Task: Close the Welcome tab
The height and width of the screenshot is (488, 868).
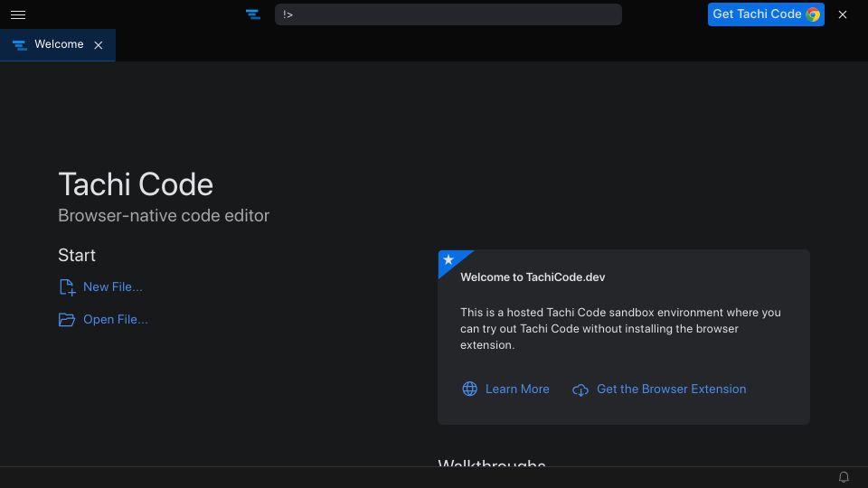Action: (99, 45)
